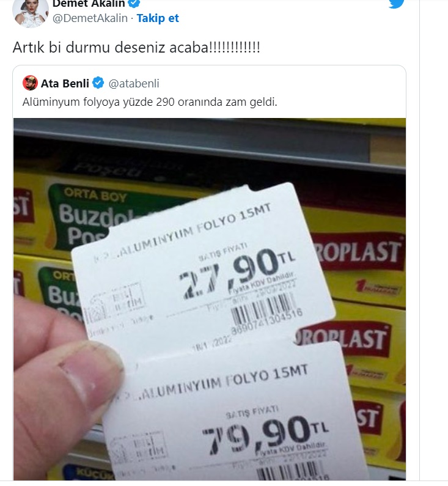Screen dimensions: 448x486
Task: Open Demet Akalin's profile avatar
Action: click(31, 12)
